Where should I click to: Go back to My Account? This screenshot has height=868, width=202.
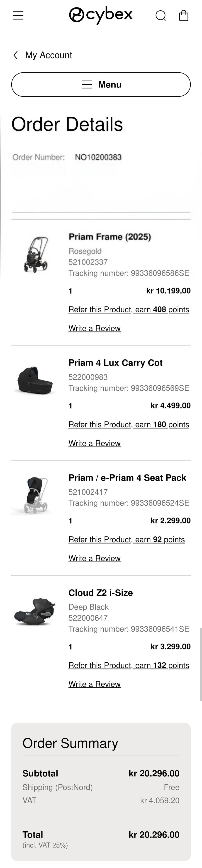pos(48,55)
